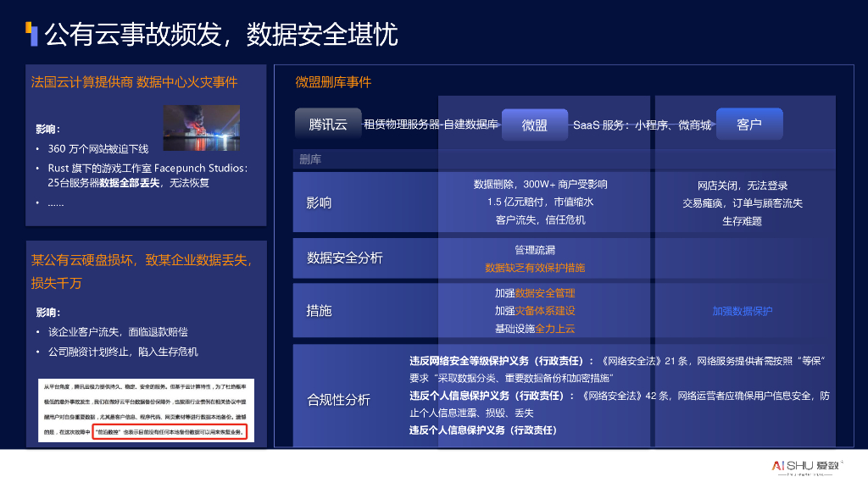Click the text 360 万个网站被迫下线
This screenshot has width=868, height=488.
[98, 149]
